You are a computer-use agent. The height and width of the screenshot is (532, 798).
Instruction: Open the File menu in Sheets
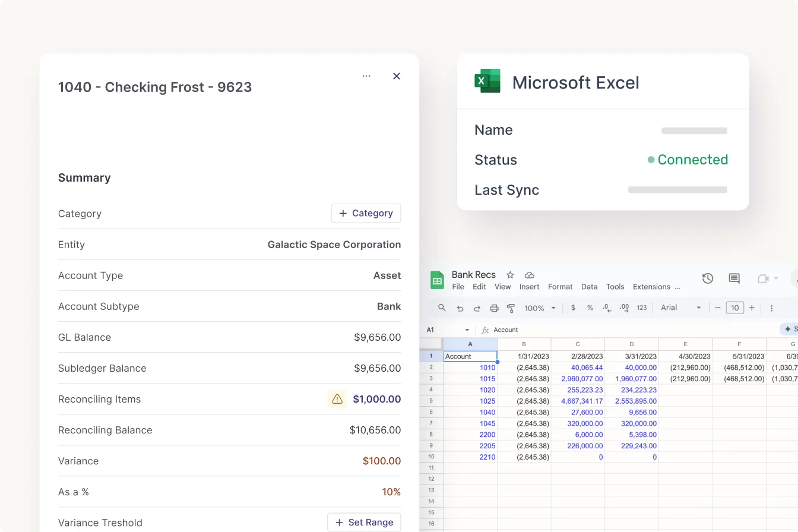coord(458,287)
